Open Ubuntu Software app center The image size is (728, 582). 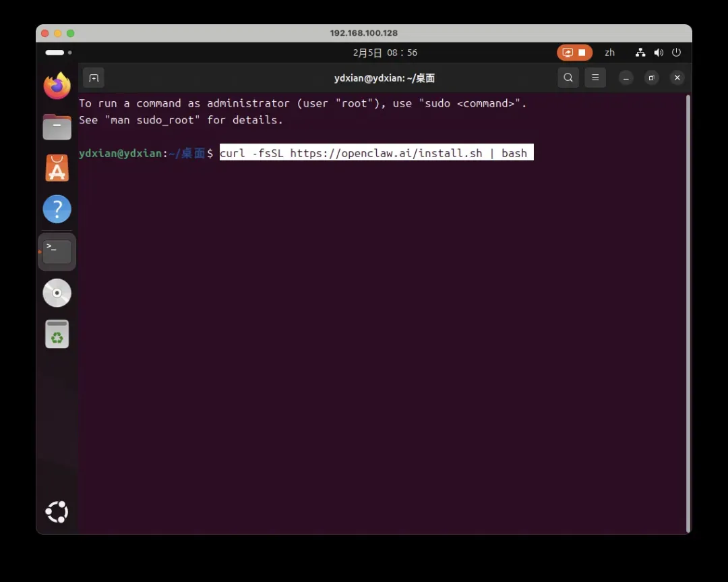57,168
